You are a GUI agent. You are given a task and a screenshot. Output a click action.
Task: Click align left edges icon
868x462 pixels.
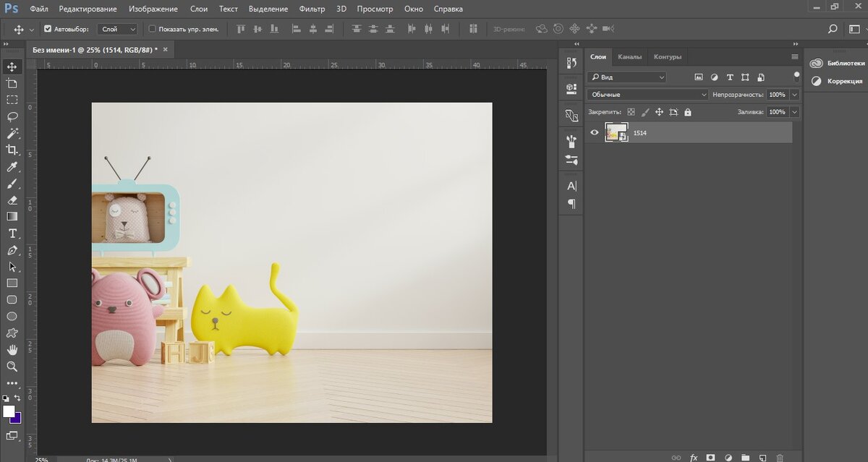tap(297, 29)
